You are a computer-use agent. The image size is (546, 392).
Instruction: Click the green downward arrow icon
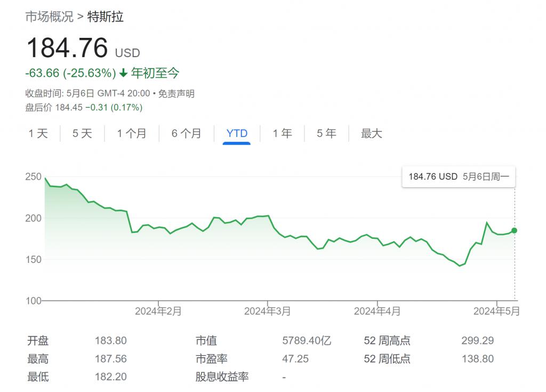click(123, 73)
